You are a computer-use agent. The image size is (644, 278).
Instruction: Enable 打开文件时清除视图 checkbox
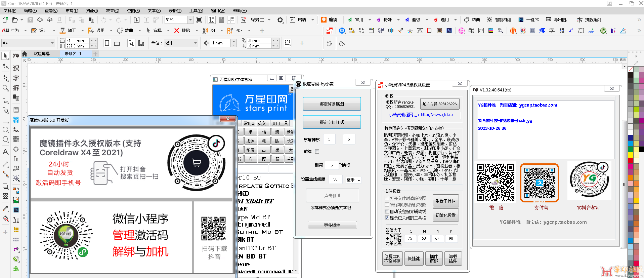point(387,198)
